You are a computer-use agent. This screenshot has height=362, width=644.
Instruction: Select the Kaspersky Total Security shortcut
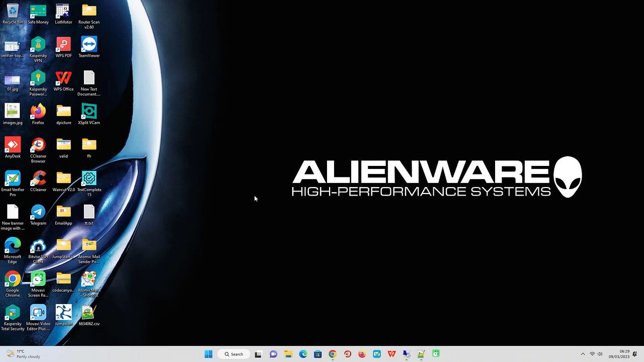tap(13, 318)
